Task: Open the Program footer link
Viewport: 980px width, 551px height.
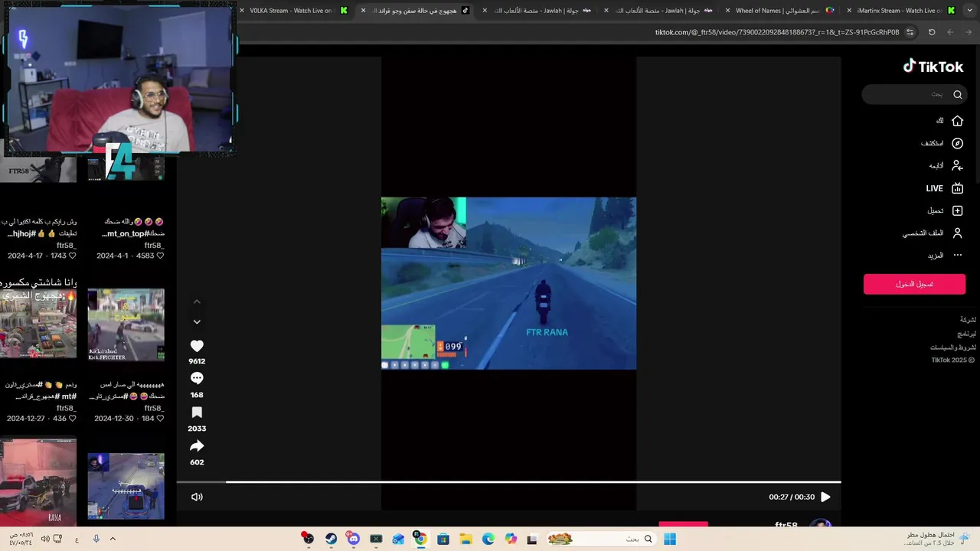Action: pyautogui.click(x=967, y=334)
